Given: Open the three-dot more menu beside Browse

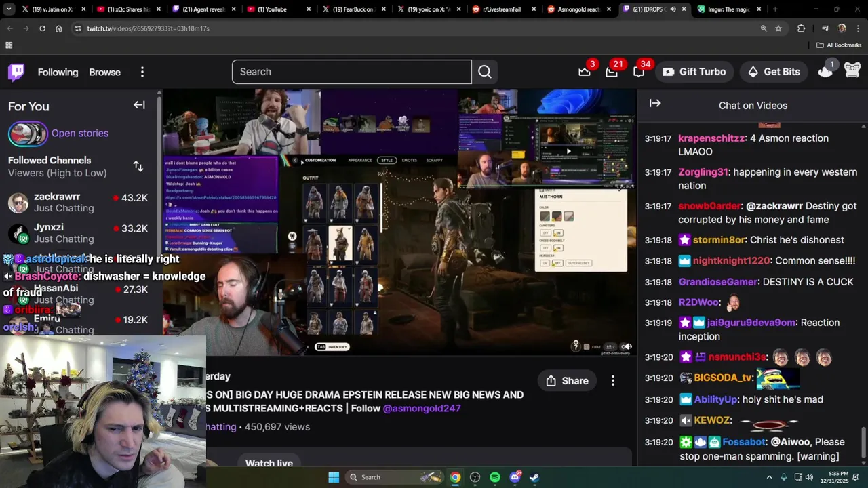Looking at the screenshot, I should [142, 72].
